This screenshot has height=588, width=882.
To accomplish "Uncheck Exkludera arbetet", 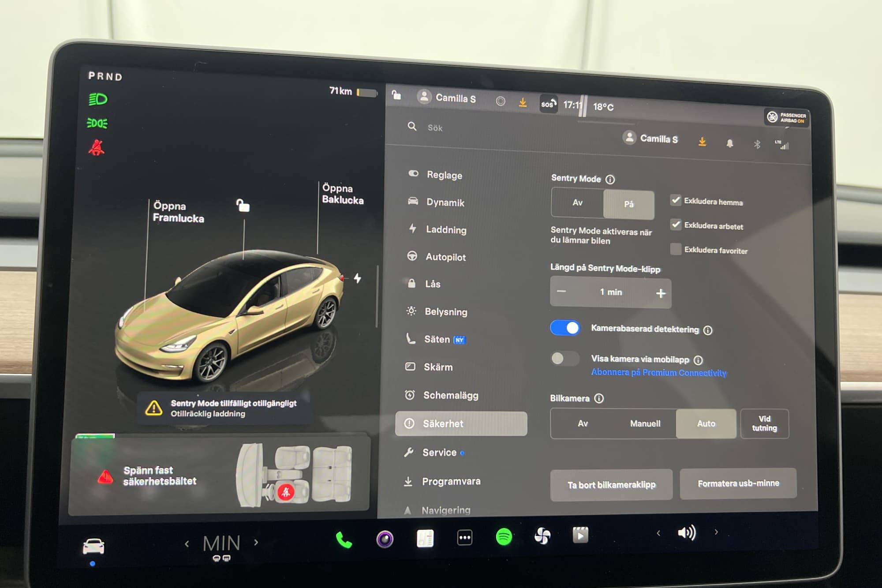I will (676, 224).
